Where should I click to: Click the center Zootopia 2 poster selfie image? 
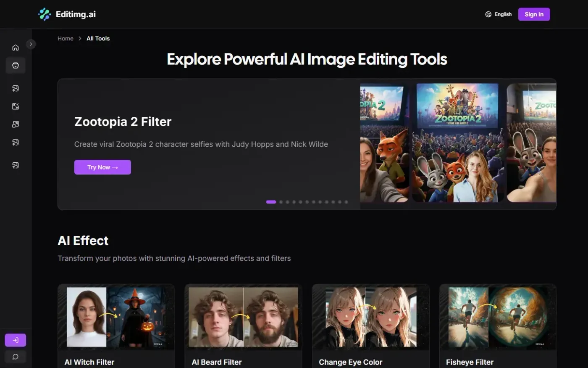[457, 143]
